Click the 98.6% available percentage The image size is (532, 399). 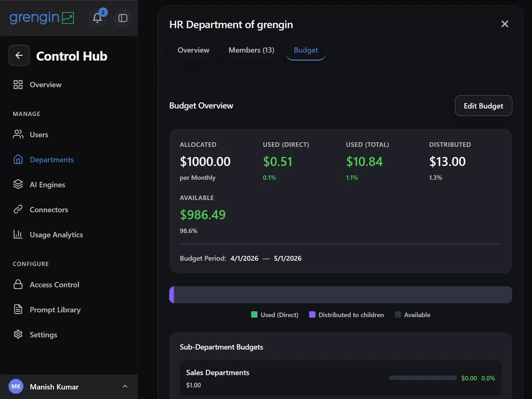188,231
